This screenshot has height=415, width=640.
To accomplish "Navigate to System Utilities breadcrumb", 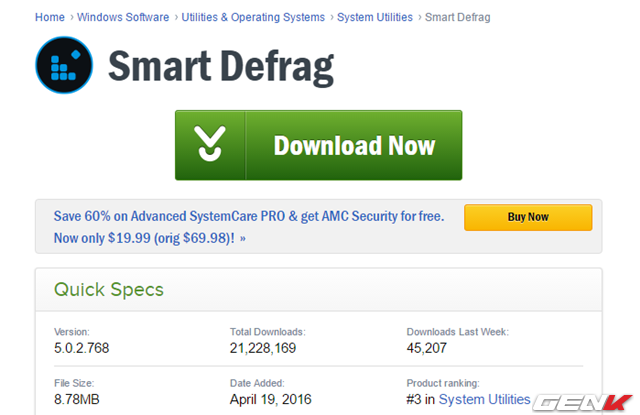I will coord(375,17).
